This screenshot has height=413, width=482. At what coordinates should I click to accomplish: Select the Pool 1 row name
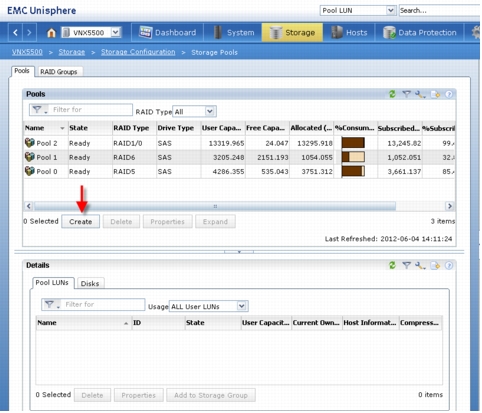tap(47, 157)
